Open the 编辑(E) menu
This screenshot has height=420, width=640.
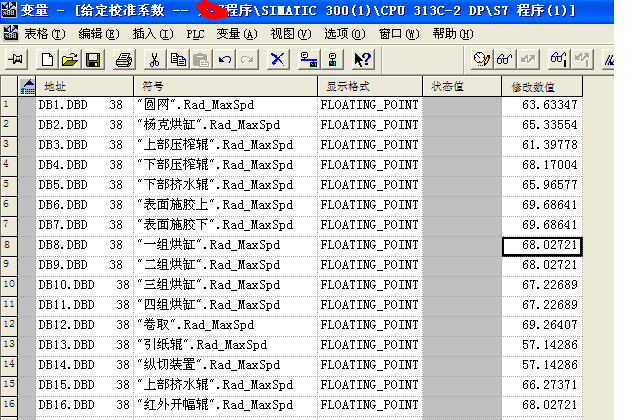(x=99, y=34)
